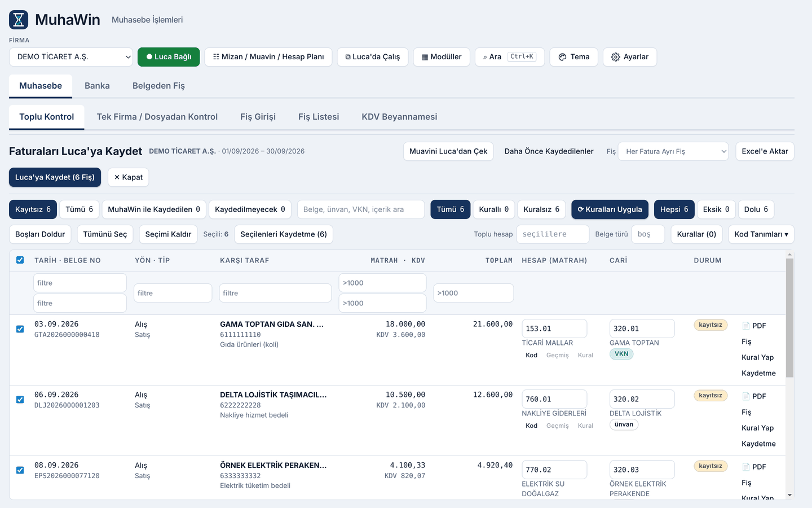Open the Tema palette button
812x508 pixels.
574,57
